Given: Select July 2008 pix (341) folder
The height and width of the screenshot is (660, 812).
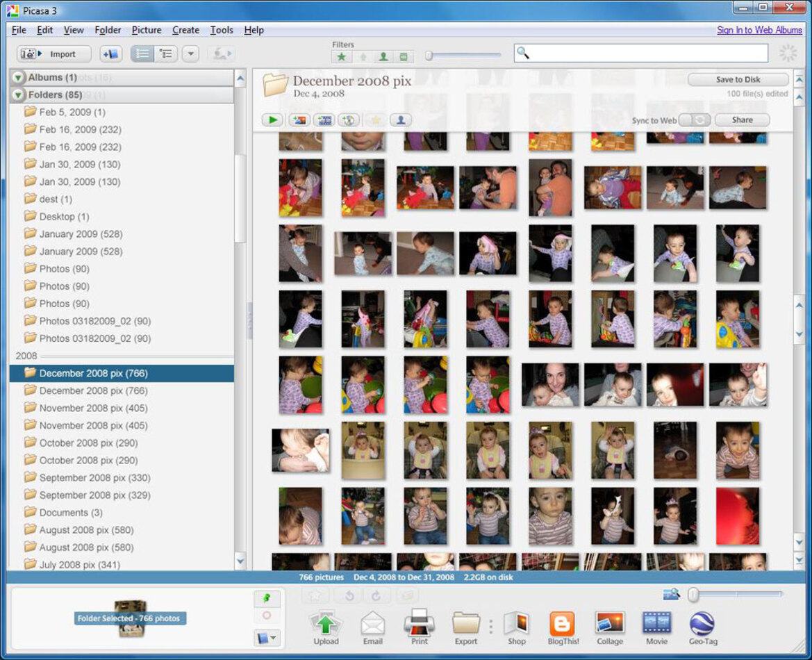Looking at the screenshot, I should click(122, 564).
